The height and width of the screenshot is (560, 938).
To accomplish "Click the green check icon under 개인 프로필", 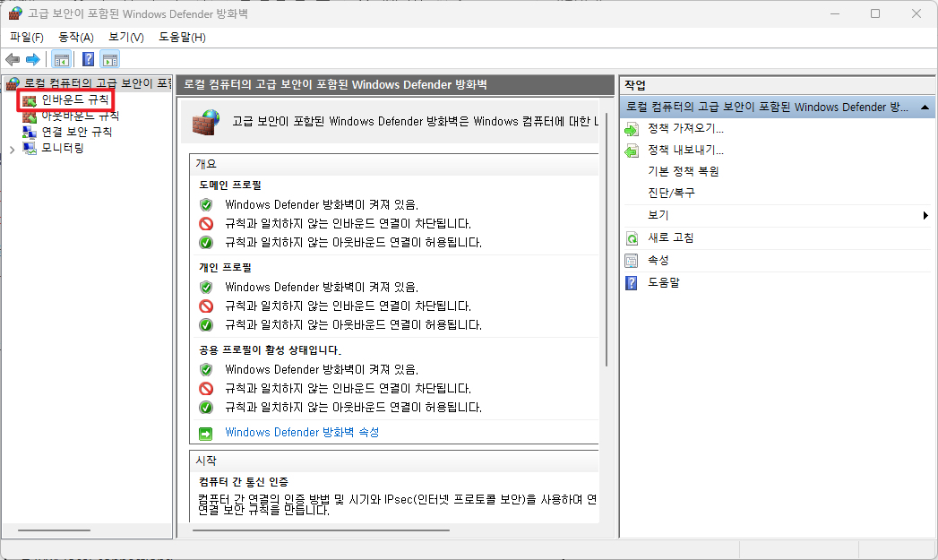I will [x=206, y=325].
